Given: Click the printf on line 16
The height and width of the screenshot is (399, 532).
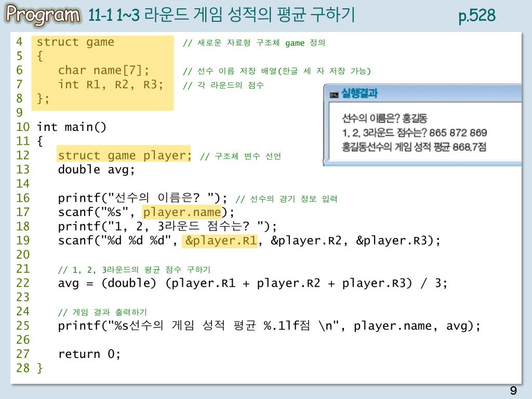Looking at the screenshot, I should (142, 198).
